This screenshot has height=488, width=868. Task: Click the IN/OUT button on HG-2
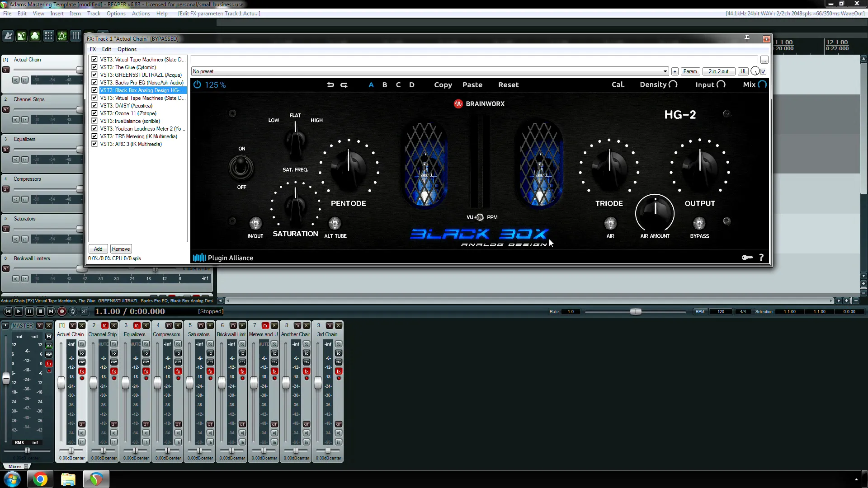tap(255, 222)
